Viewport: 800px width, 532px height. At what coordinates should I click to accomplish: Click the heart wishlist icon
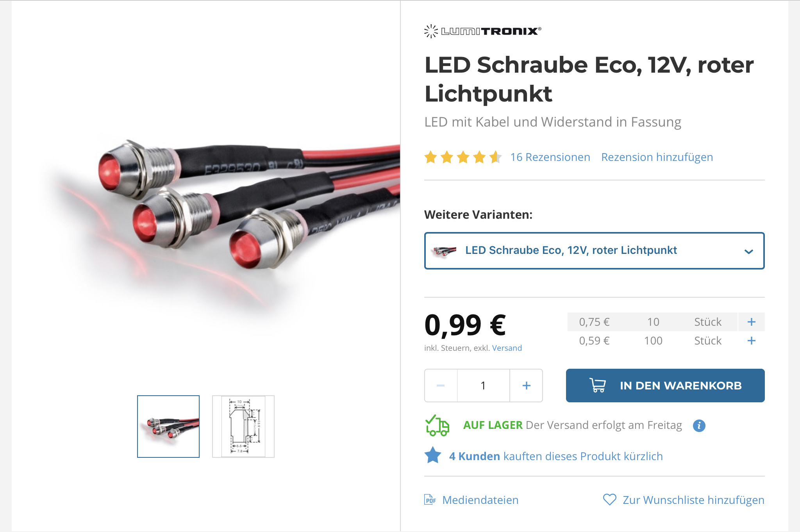(x=609, y=500)
